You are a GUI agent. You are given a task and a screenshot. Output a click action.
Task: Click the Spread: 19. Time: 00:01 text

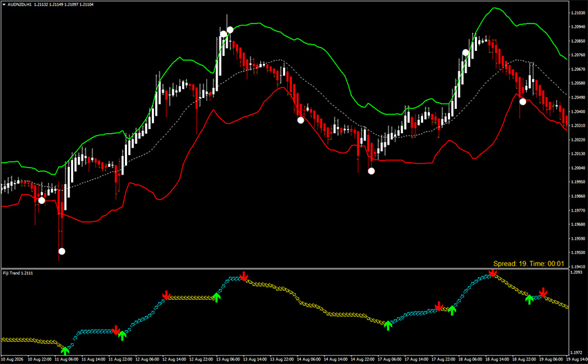(x=529, y=263)
